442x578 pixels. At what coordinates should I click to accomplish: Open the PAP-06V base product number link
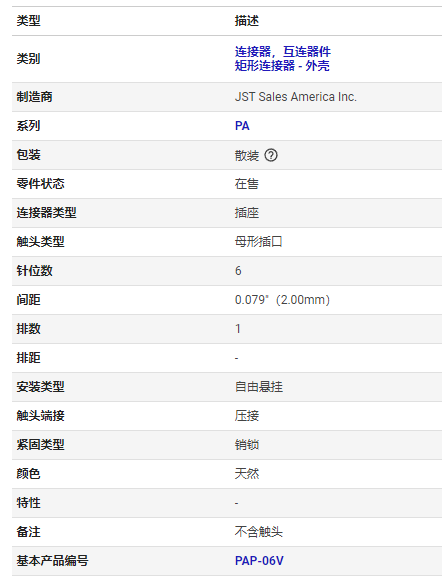coord(259,561)
